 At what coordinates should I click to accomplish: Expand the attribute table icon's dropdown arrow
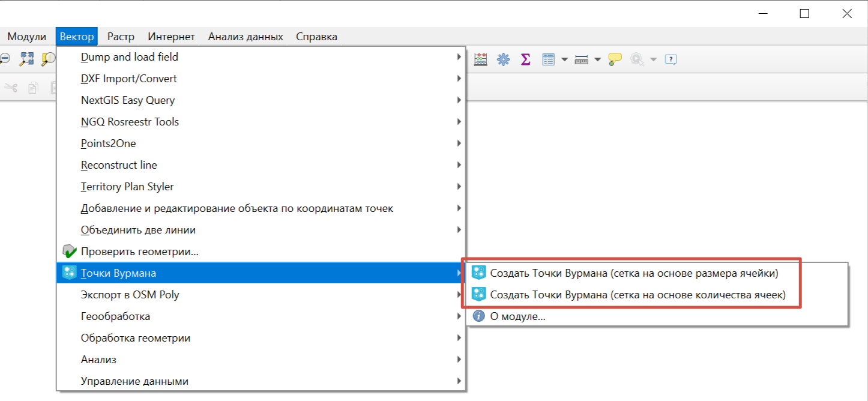tap(564, 59)
